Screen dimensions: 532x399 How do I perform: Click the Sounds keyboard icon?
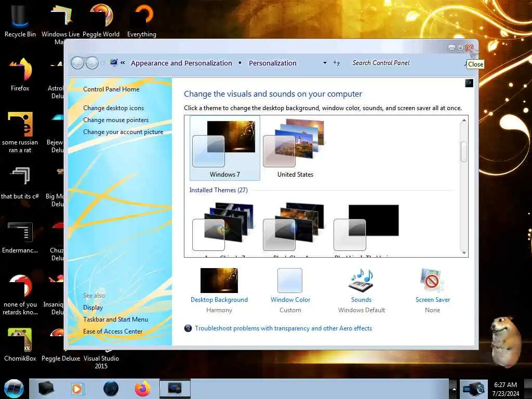click(x=362, y=280)
